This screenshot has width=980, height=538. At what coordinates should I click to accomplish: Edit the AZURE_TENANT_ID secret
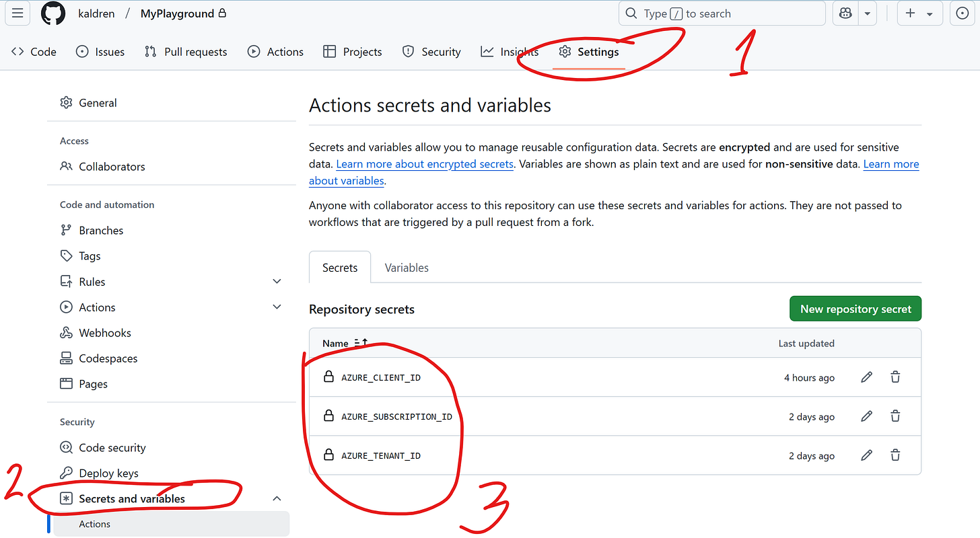[x=867, y=455]
